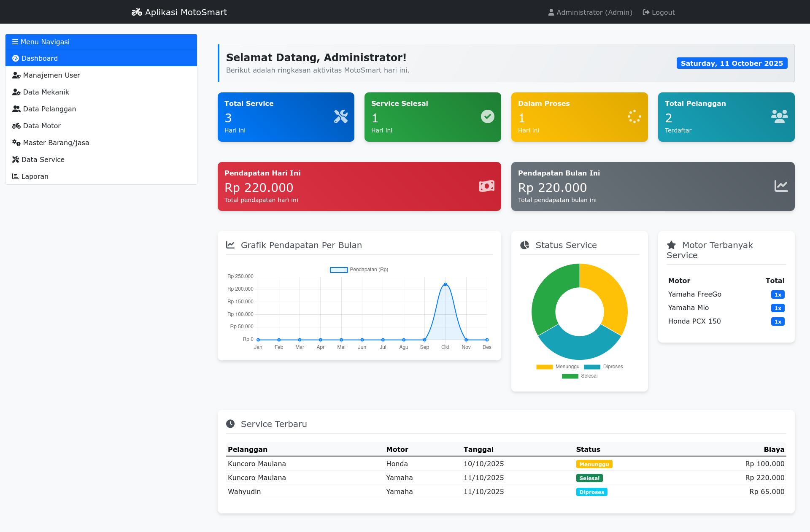Click the Logout link
810x532 pixels.
659,12
